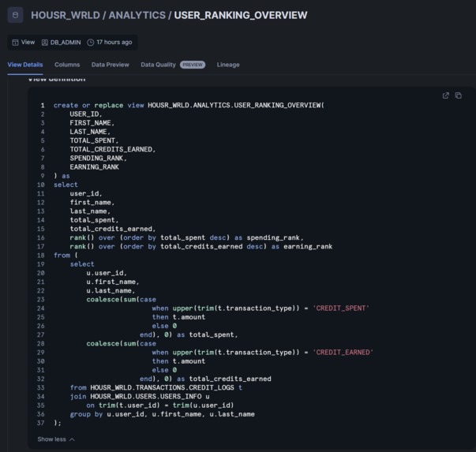Click the 'CREDIT_SPENT' string literal
The height and width of the screenshot is (452, 476).
pyautogui.click(x=341, y=308)
